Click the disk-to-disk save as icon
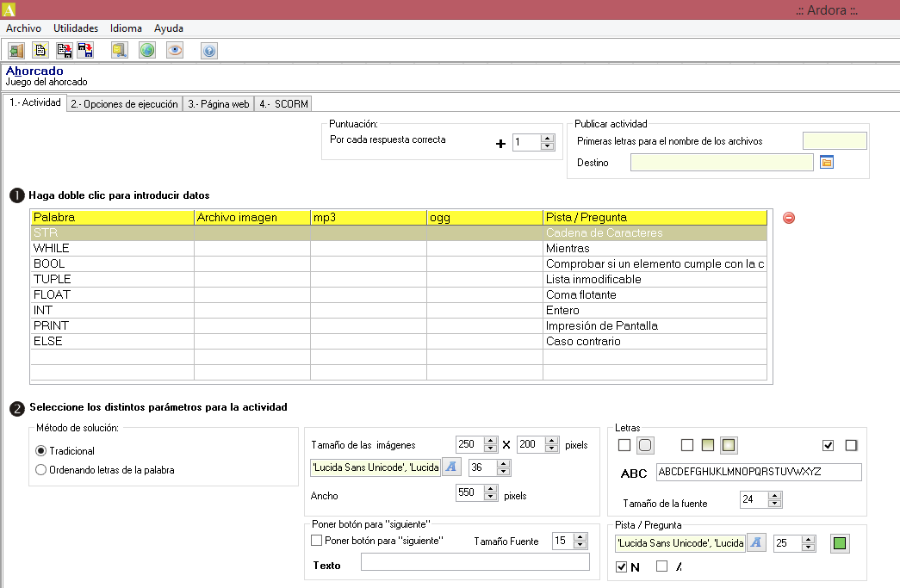 (85, 51)
